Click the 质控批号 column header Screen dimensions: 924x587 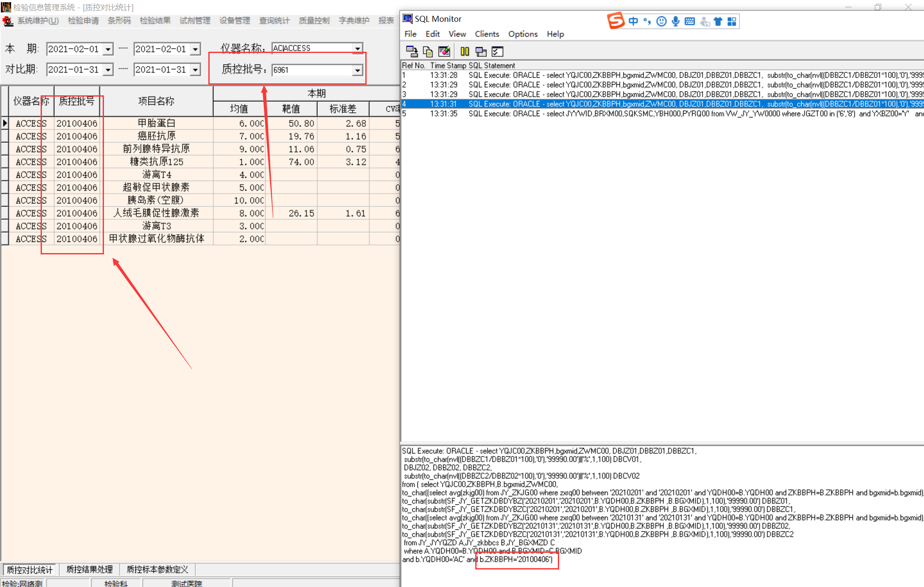point(77,101)
